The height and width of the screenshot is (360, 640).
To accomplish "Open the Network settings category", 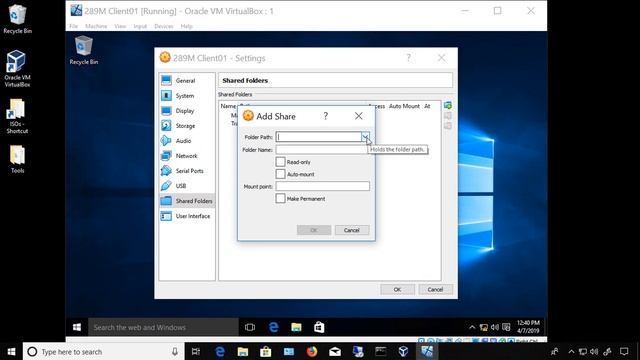I will [187, 156].
